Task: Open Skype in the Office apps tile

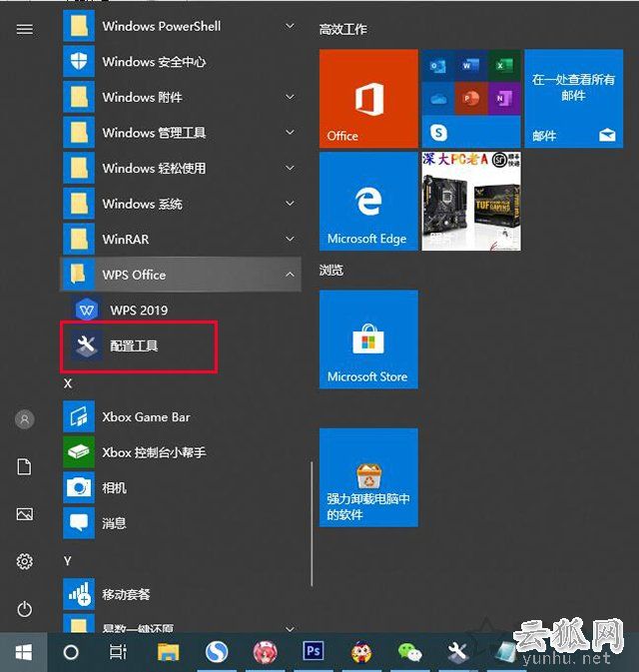Action: click(438, 133)
